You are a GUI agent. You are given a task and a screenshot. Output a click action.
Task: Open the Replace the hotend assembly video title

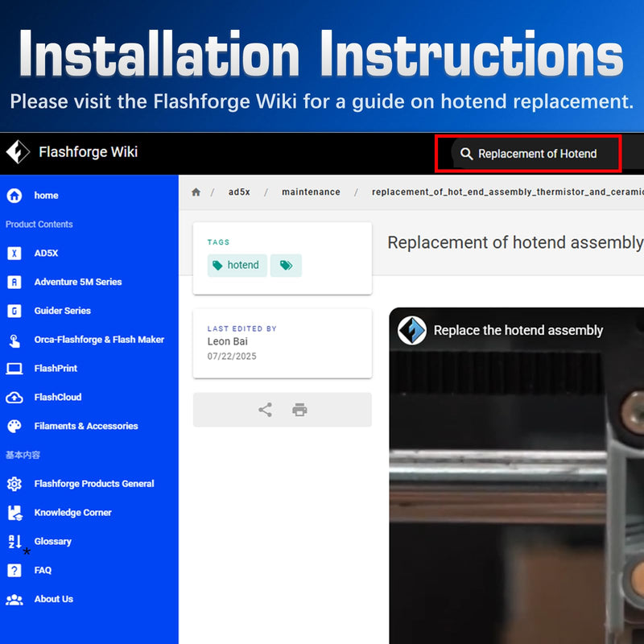[518, 330]
